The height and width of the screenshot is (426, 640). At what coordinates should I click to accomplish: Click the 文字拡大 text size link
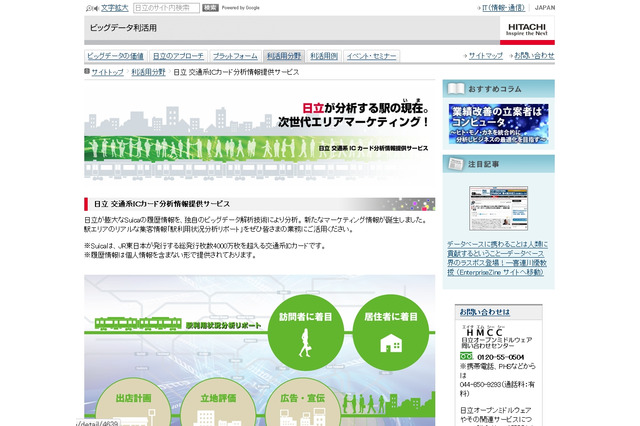click(114, 8)
